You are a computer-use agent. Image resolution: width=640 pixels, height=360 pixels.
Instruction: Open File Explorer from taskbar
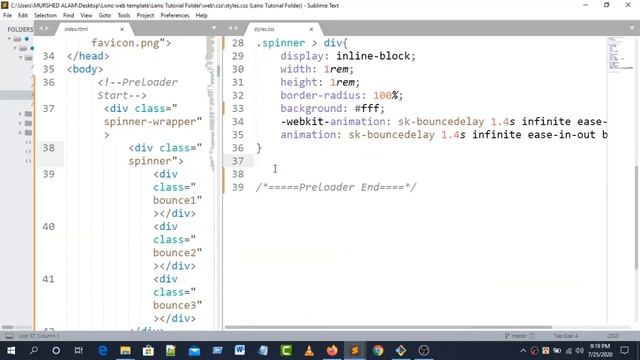[125, 350]
